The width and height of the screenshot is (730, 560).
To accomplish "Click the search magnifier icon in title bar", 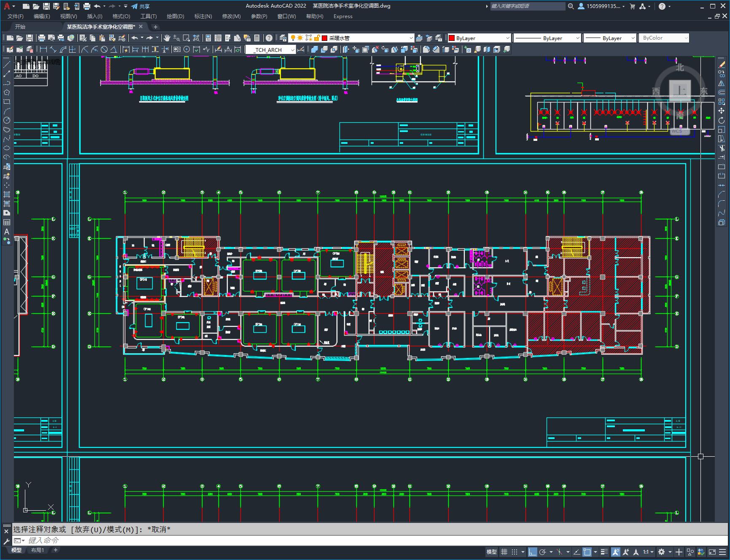I will click(x=571, y=6).
